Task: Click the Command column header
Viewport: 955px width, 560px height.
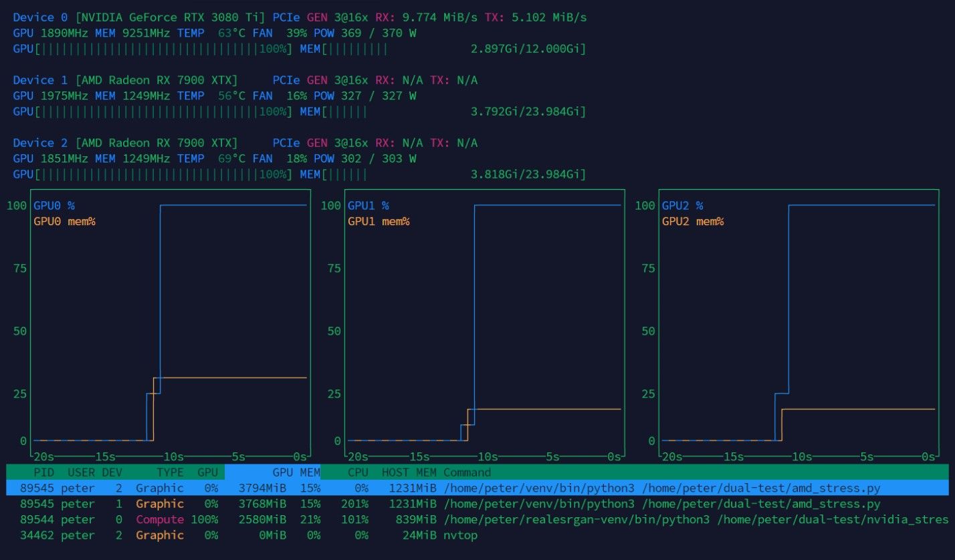Action: (x=467, y=472)
